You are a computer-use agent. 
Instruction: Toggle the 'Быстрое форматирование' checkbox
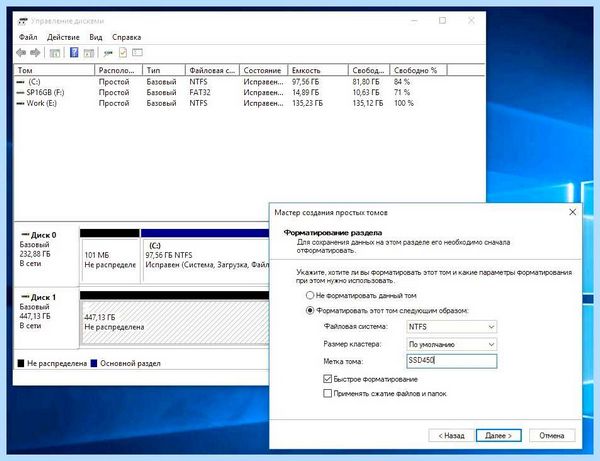coord(327,379)
